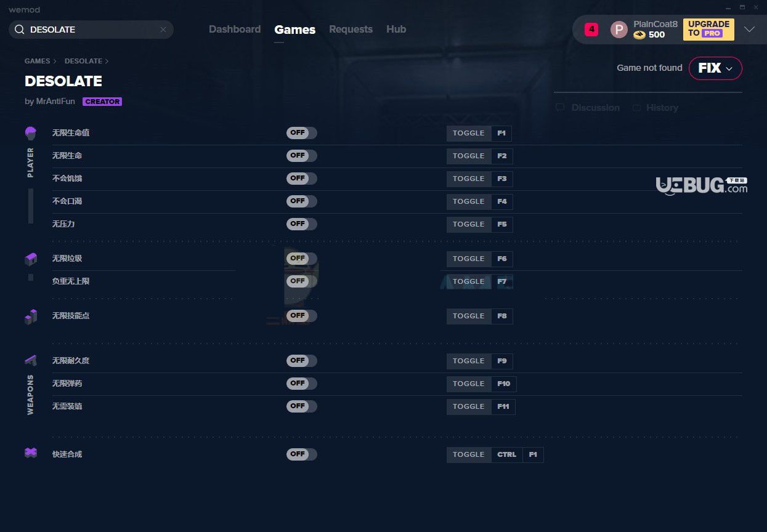Toggle the 无限生命 cheat switch

(302, 156)
